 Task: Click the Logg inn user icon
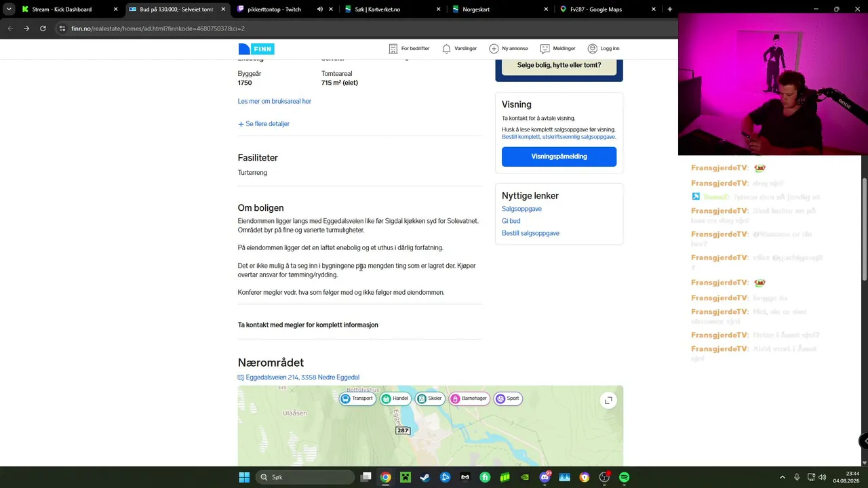pos(592,49)
